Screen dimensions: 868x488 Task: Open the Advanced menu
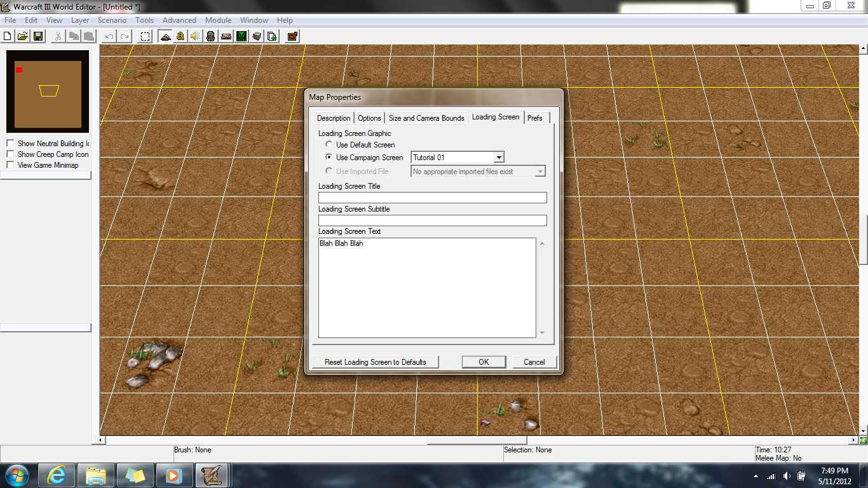point(179,20)
